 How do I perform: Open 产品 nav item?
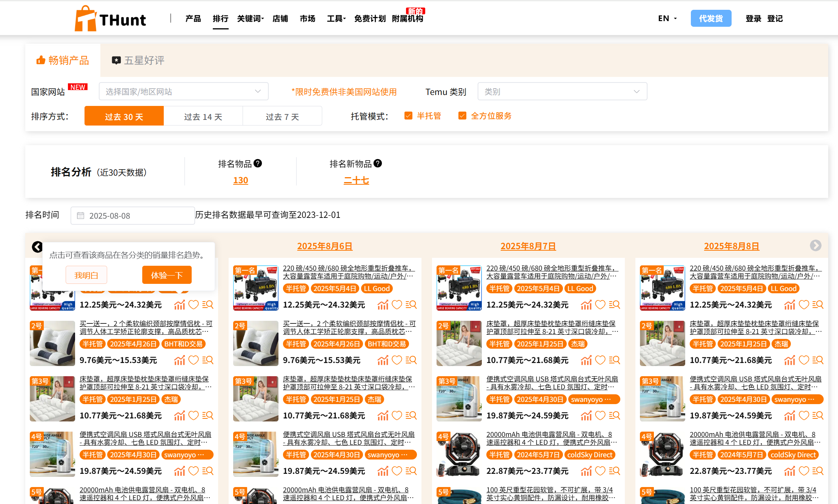pyautogui.click(x=193, y=18)
